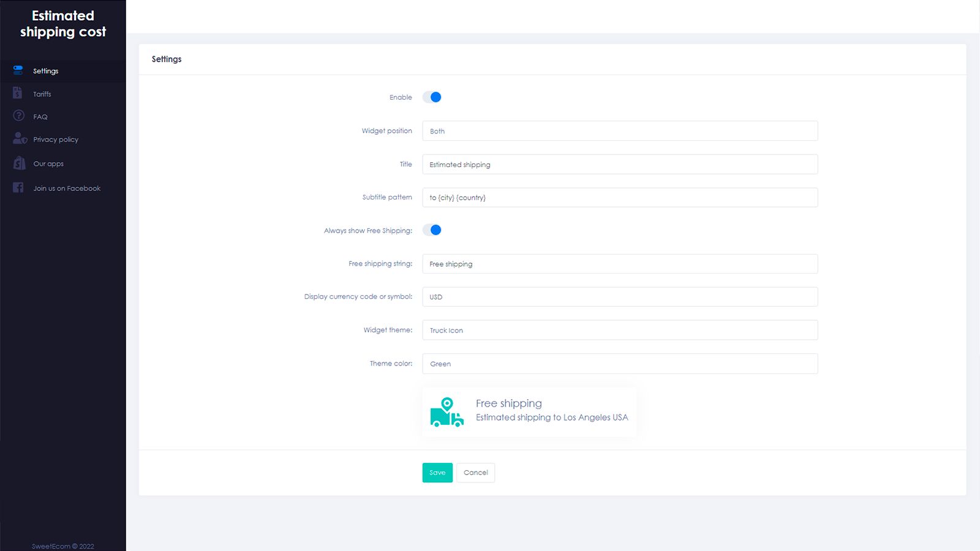Click the green truck icon in the widget preview
The width and height of the screenshot is (980, 551).
447,412
